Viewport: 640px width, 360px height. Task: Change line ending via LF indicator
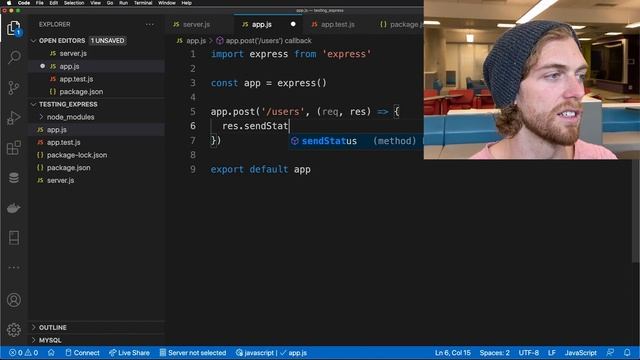[x=552, y=353]
